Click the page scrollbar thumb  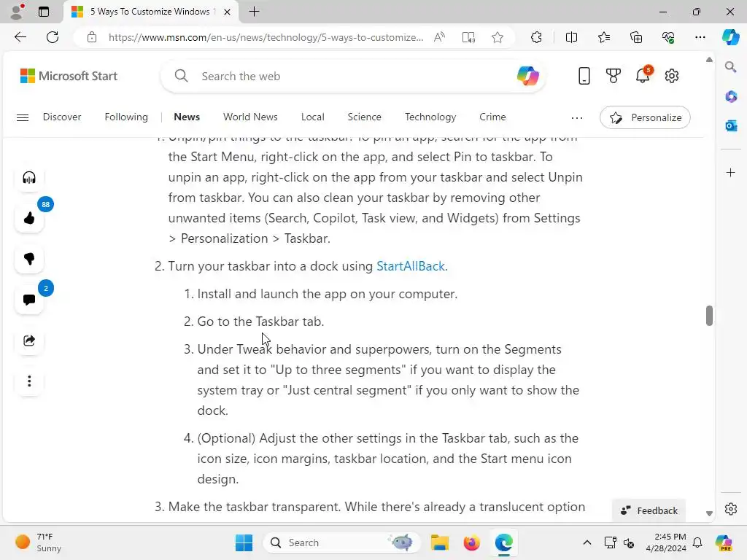[709, 316]
